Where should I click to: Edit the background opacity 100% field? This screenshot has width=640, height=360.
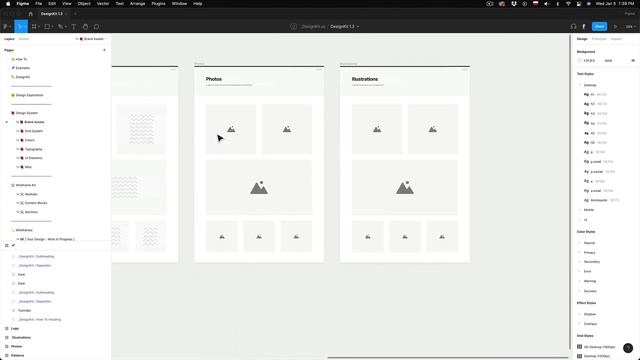608,60
